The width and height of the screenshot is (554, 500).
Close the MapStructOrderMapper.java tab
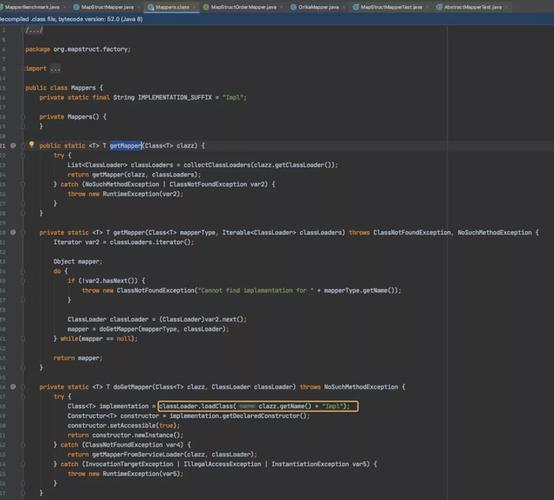coord(281,7)
